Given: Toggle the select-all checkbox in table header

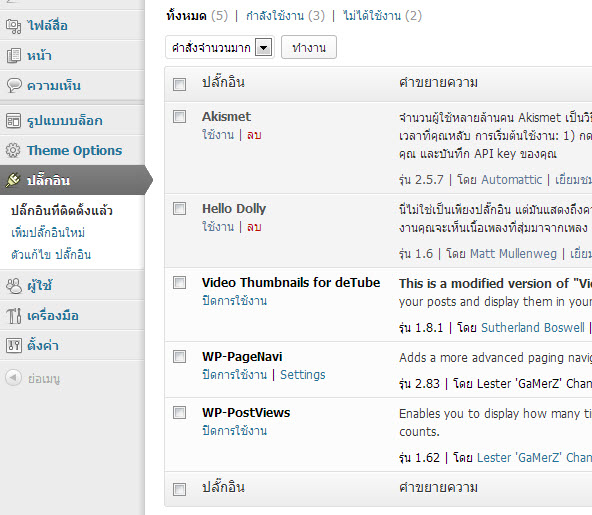Looking at the screenshot, I should 179,84.
